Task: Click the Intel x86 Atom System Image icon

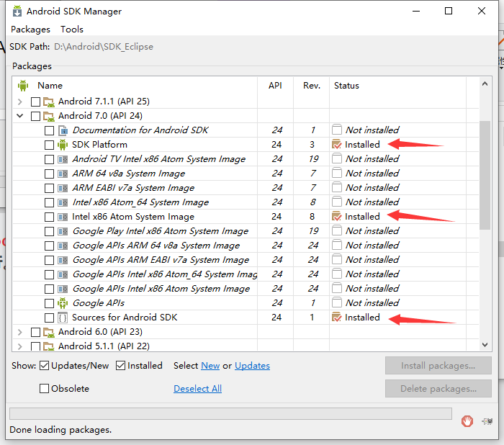Action: pyautogui.click(x=63, y=217)
